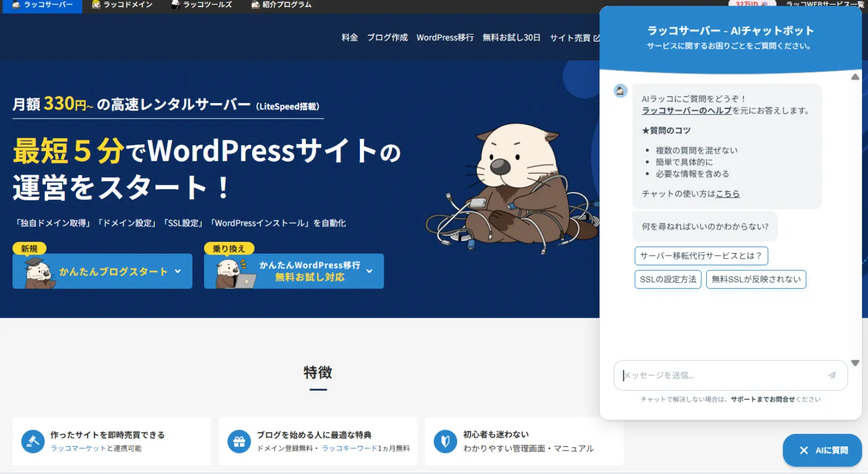Click the beginner mark shield icon
Screen dimensions: 868x474
(445, 441)
